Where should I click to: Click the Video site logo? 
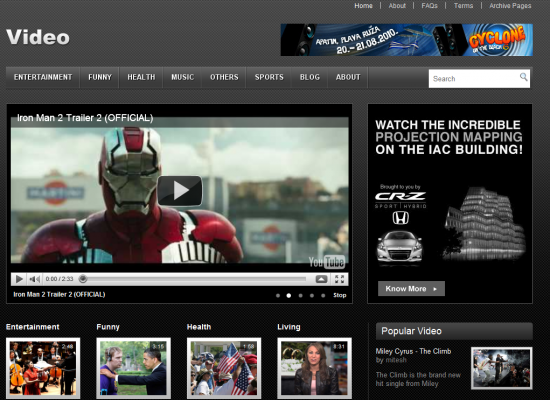38,37
